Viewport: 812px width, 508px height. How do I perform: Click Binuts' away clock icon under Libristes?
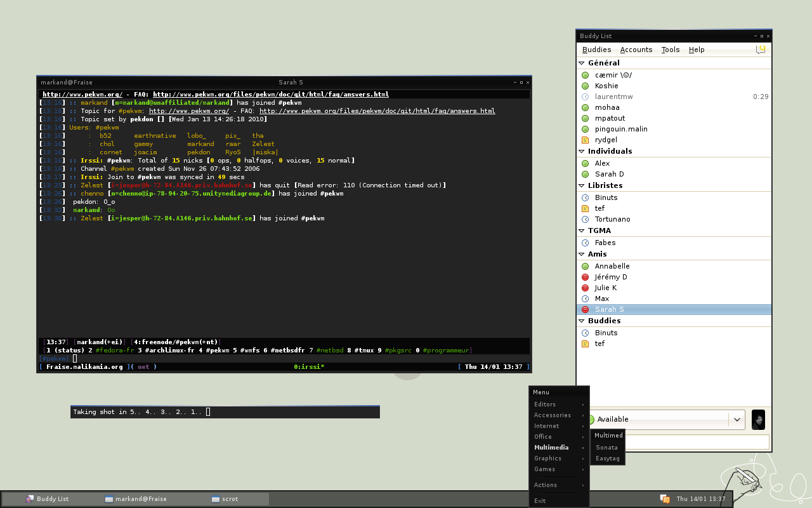point(585,197)
